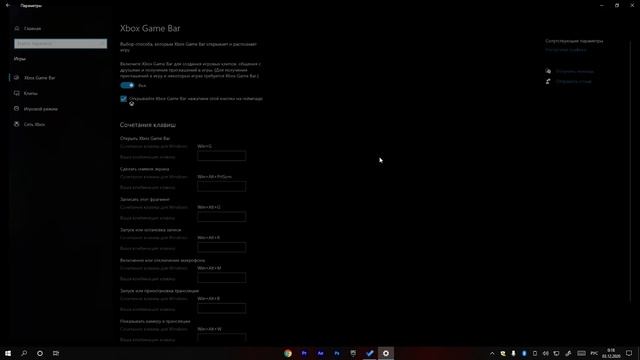Open the Клипы section in sidebar
640x360 pixels.
pos(26,93)
